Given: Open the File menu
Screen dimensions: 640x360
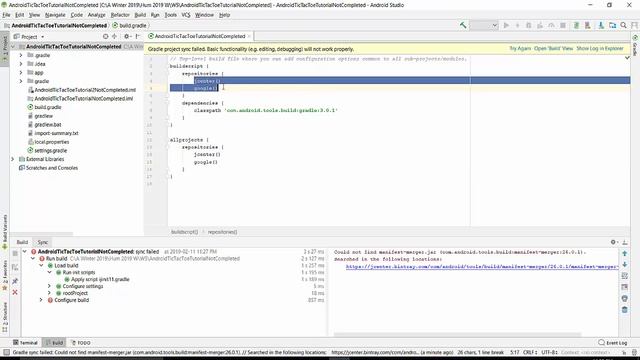Looking at the screenshot, I should [6, 15].
